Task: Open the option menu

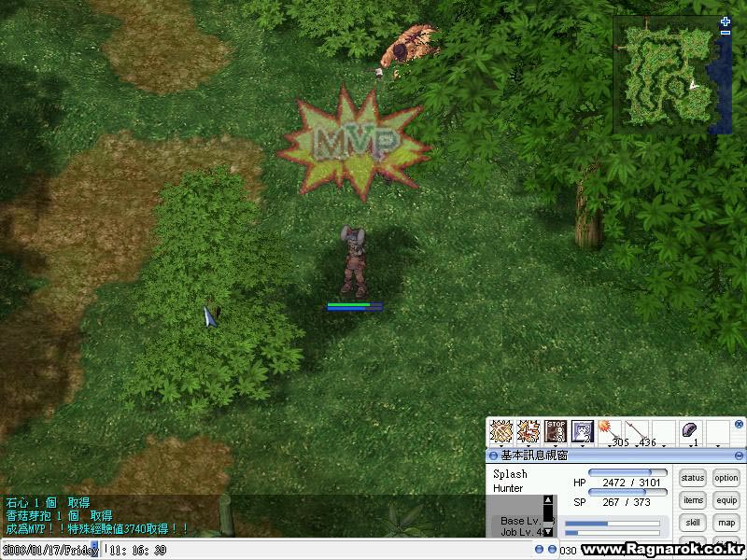Action: tap(726, 478)
